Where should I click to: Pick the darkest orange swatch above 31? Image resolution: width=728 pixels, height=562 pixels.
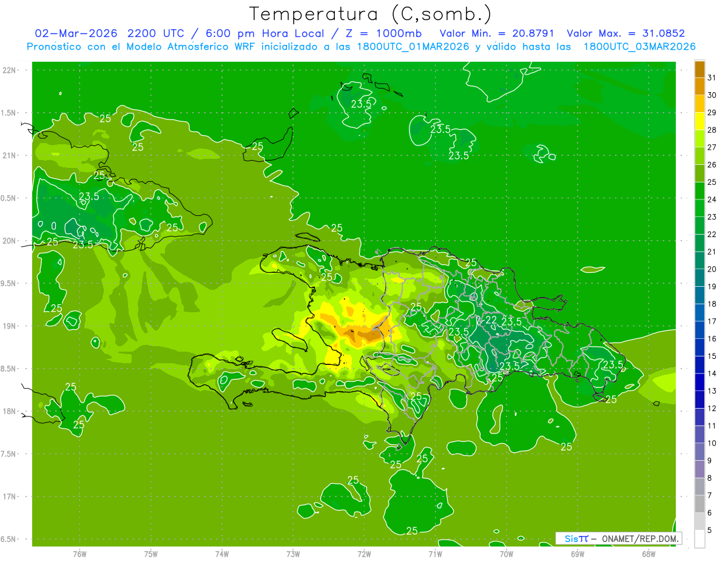tap(699, 69)
